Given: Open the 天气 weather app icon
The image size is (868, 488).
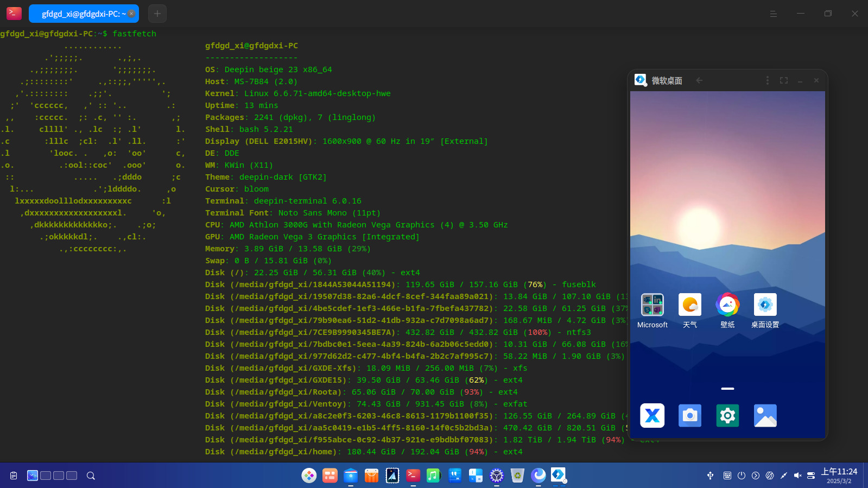Looking at the screenshot, I should (x=690, y=305).
